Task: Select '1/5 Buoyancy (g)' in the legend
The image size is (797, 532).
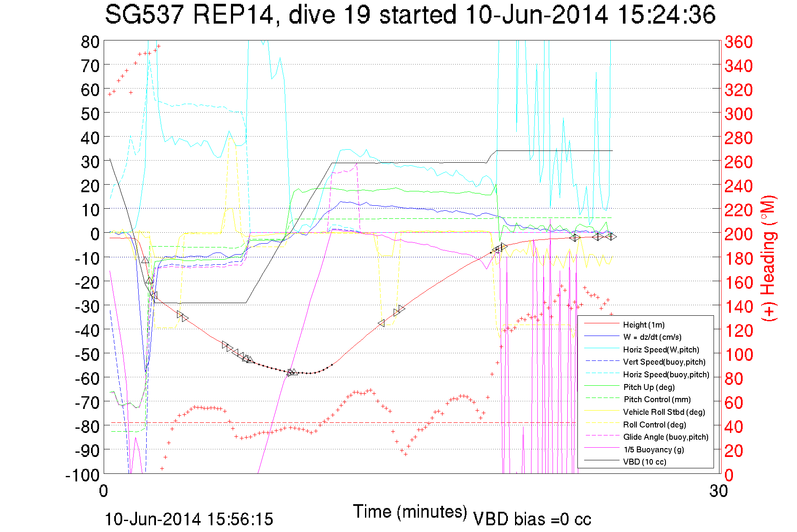Action: (653, 449)
